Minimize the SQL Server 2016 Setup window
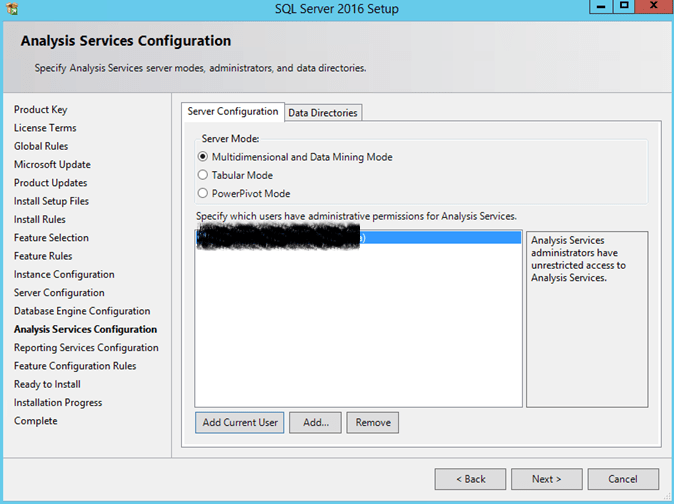The height and width of the screenshot is (504, 674). point(601,6)
